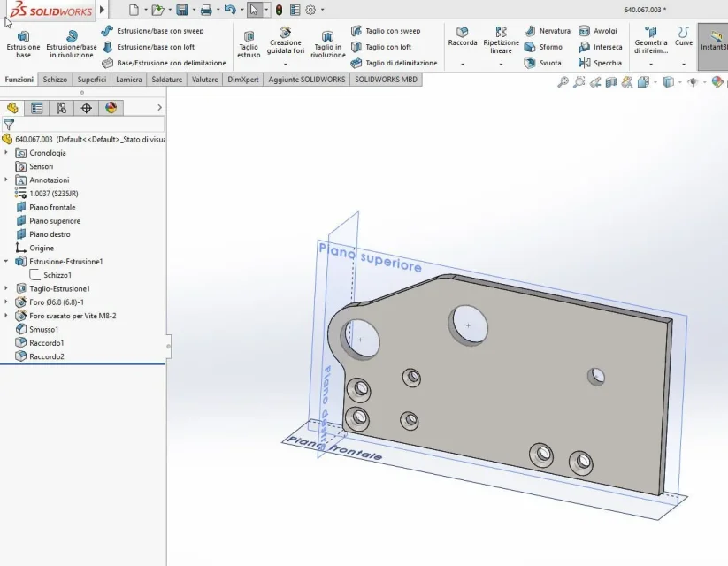Toggle the rebuild traffic light icon

(x=279, y=10)
